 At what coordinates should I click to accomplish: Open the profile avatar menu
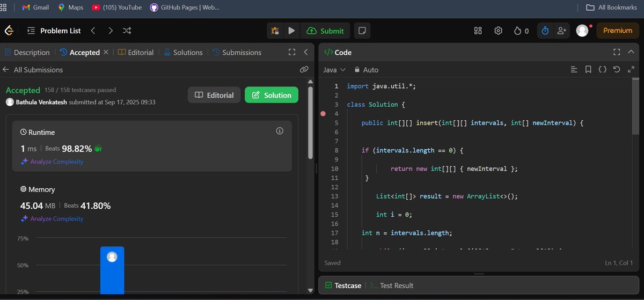coord(582,31)
